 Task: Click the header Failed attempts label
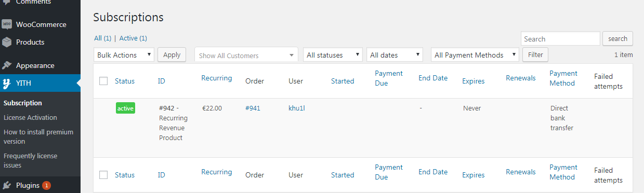(x=608, y=81)
